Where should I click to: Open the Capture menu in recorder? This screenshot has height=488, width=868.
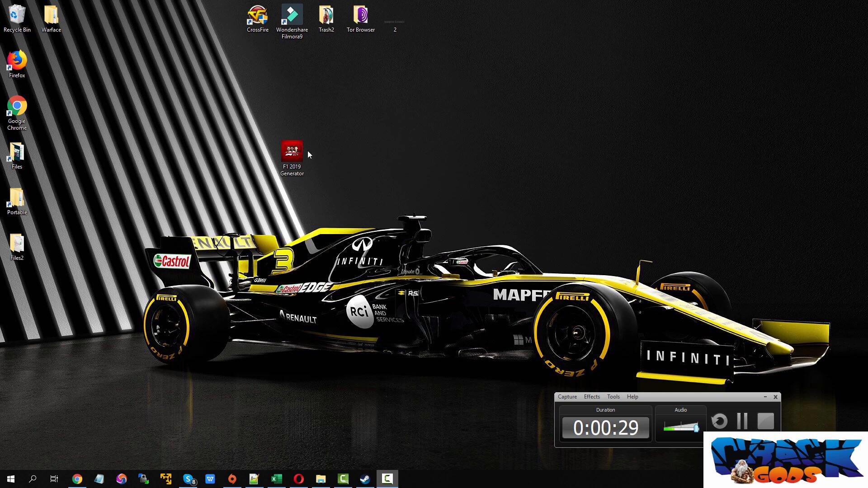567,397
